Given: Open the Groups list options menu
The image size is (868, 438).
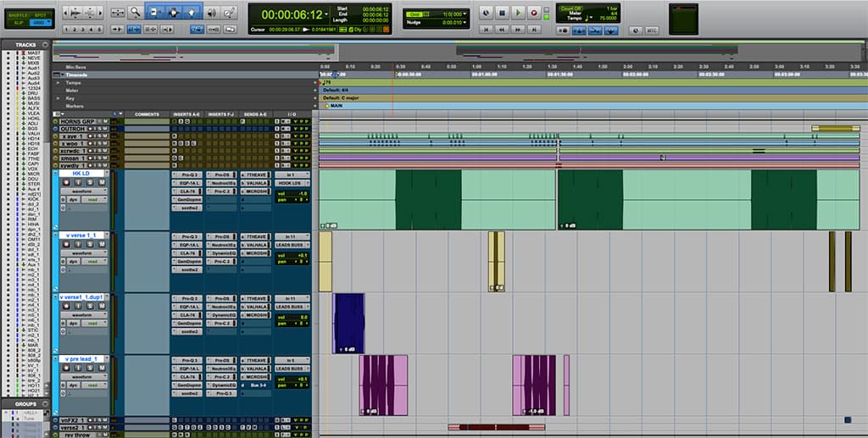Looking at the screenshot, I should click(x=46, y=404).
